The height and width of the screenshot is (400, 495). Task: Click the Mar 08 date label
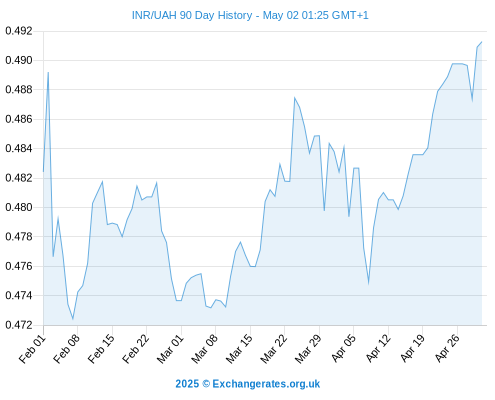click(x=205, y=349)
